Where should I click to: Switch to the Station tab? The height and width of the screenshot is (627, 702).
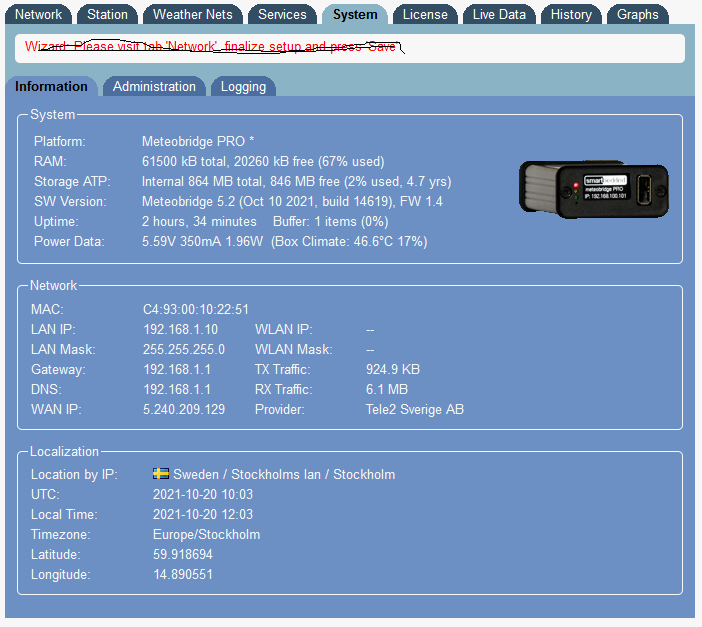pos(107,14)
